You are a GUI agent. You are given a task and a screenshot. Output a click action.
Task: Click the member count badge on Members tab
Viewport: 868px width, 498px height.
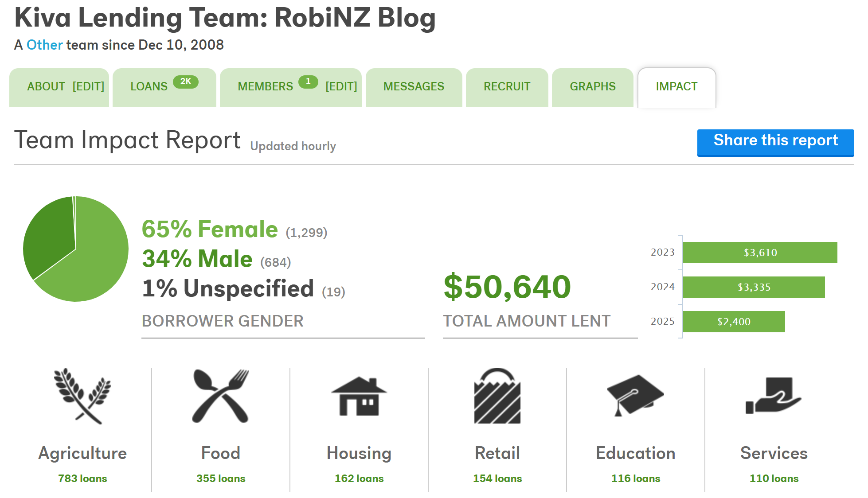tap(308, 82)
